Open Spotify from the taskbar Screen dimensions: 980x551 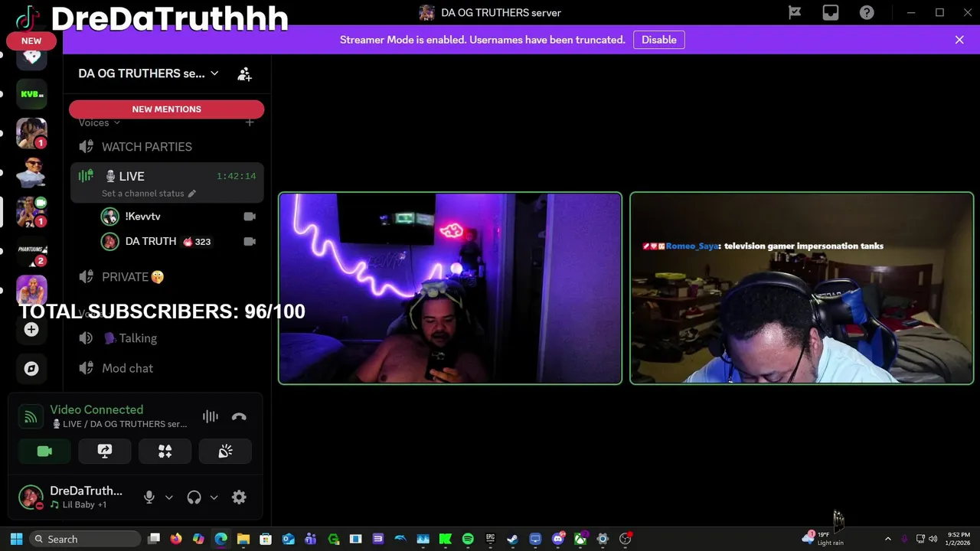point(468,539)
